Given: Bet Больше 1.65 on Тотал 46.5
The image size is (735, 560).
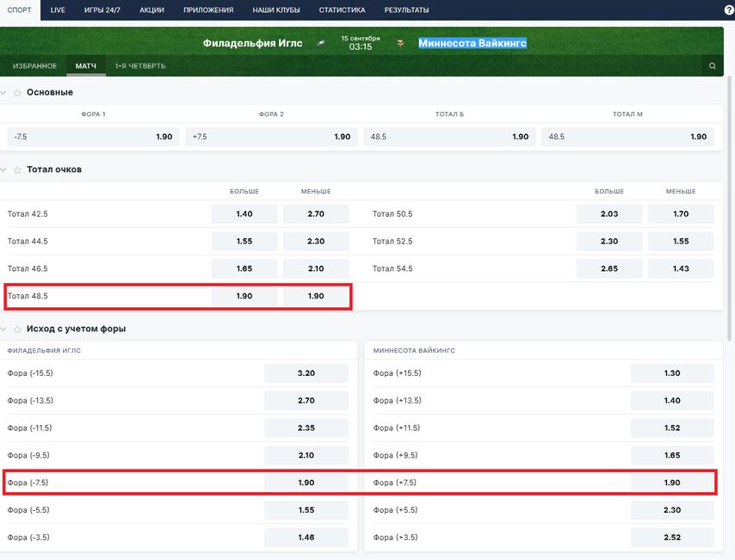Looking at the screenshot, I should tap(244, 268).
